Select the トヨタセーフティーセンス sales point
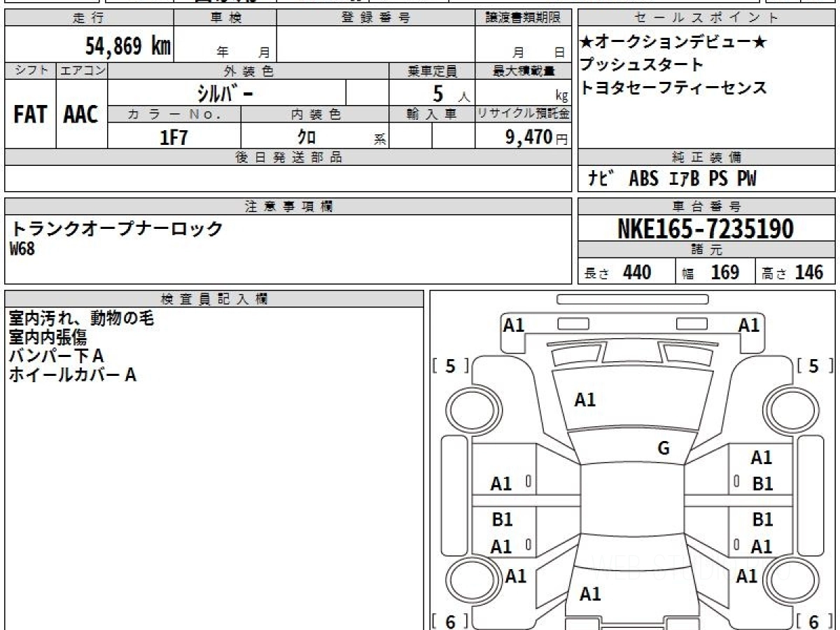 [673, 87]
